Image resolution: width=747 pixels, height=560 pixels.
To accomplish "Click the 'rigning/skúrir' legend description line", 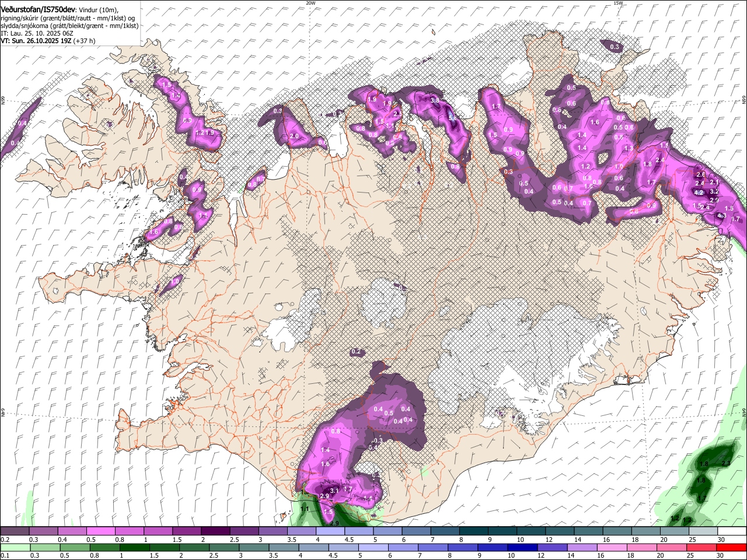I will (68, 18).
